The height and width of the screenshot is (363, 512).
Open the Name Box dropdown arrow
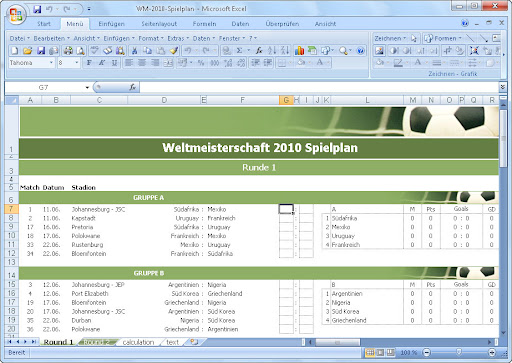pyautogui.click(x=87, y=88)
